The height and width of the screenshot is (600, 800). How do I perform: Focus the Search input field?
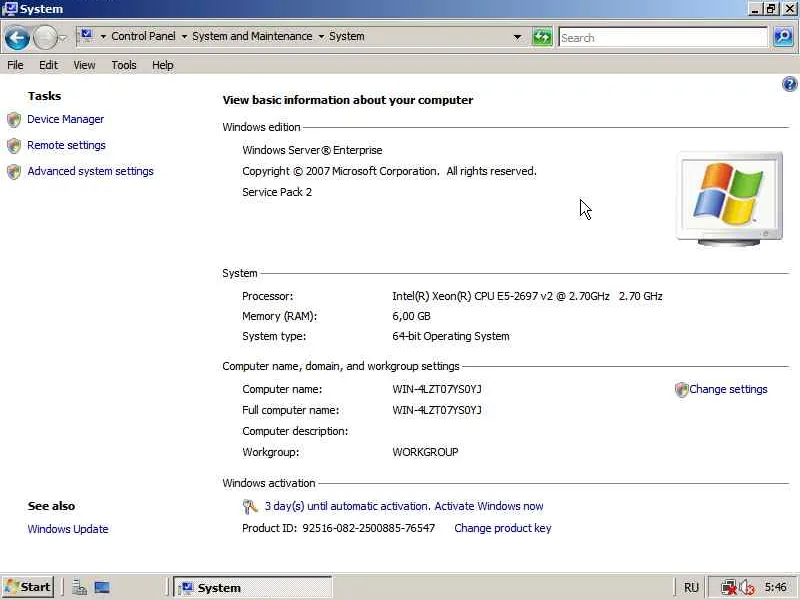[663, 37]
